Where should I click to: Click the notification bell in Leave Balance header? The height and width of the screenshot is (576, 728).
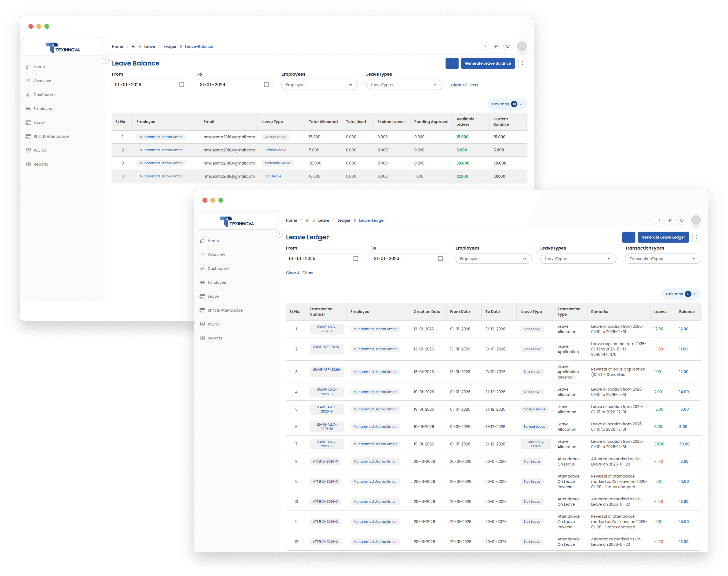(x=508, y=47)
